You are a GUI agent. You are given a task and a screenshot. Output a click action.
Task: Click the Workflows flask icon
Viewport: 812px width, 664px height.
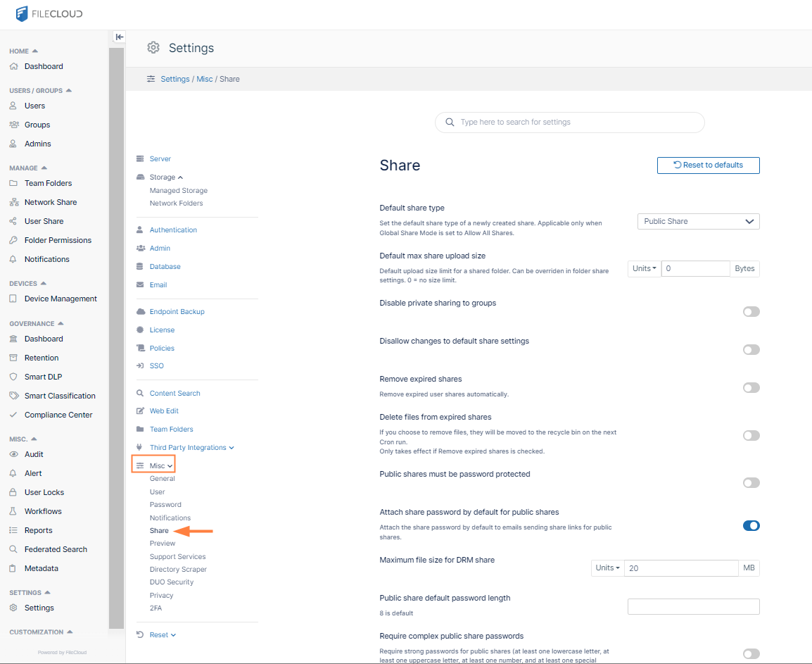[13, 511]
